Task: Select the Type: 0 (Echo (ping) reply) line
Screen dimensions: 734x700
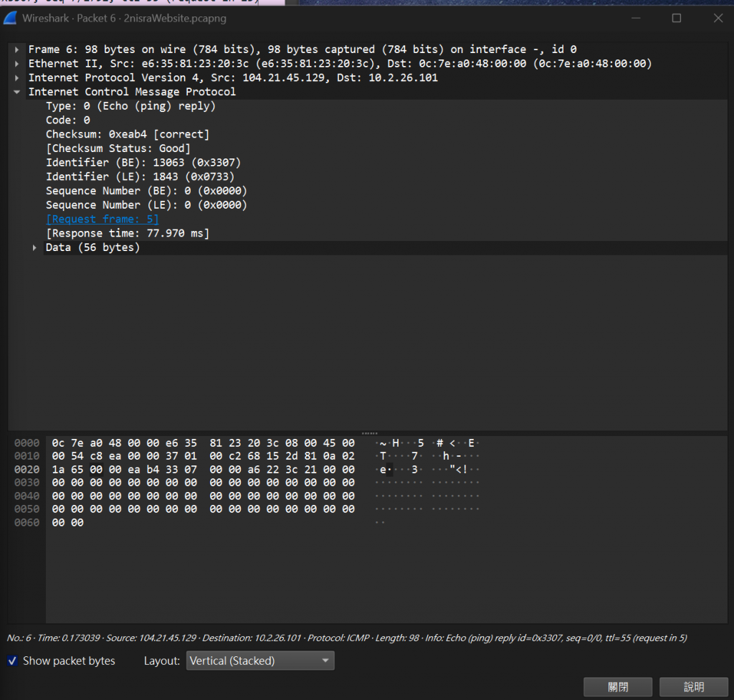Action: (130, 106)
